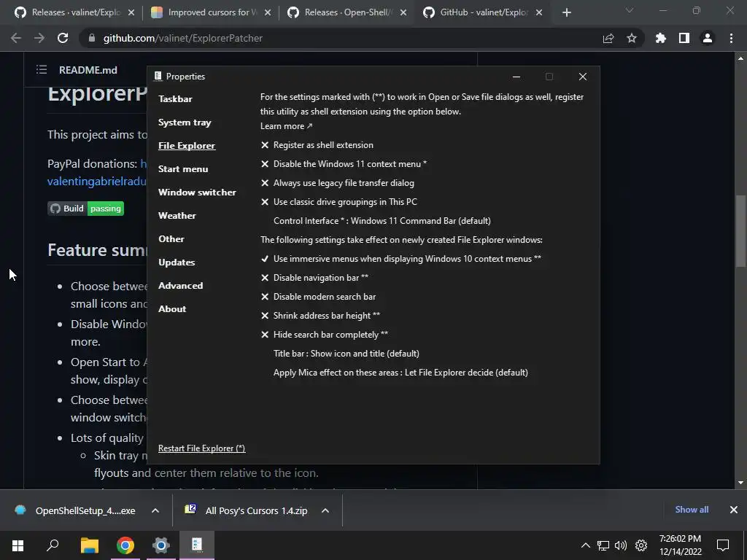747x560 pixels.
Task: Change Title bar show icon setting
Action: pyautogui.click(x=347, y=354)
